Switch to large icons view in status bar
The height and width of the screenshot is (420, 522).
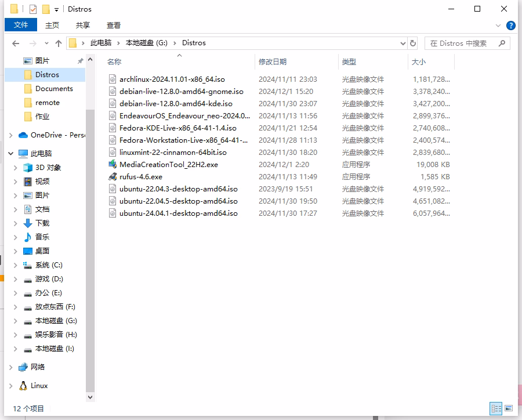click(509, 408)
